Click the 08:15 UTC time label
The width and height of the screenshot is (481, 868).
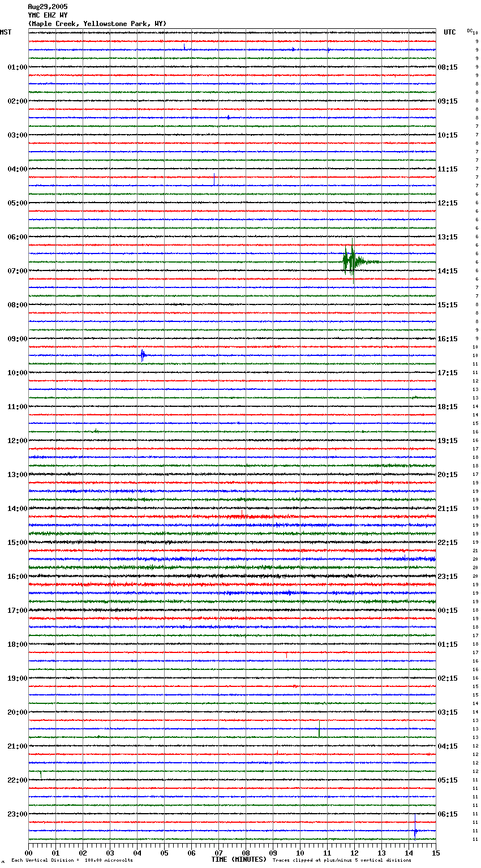tap(448, 67)
